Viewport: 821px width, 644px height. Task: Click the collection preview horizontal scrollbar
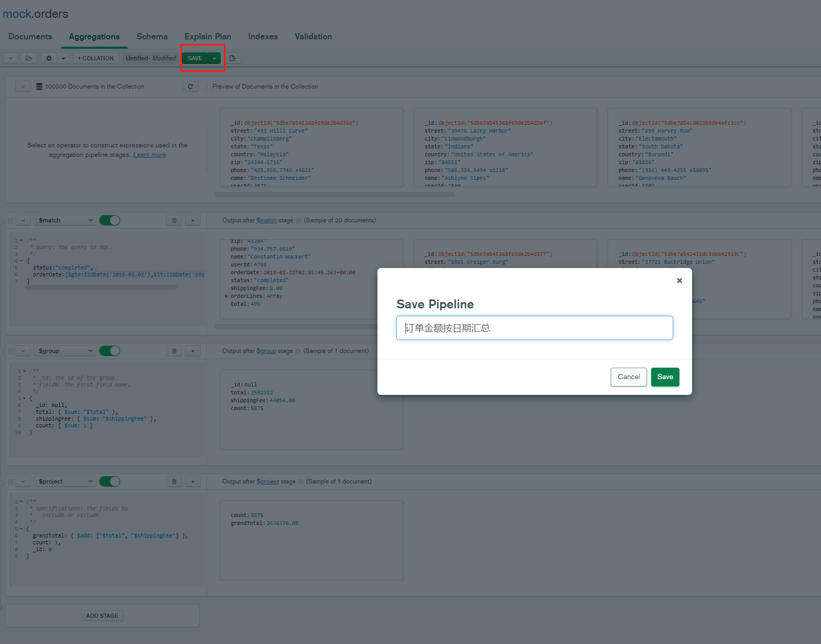pyautogui.click(x=334, y=195)
